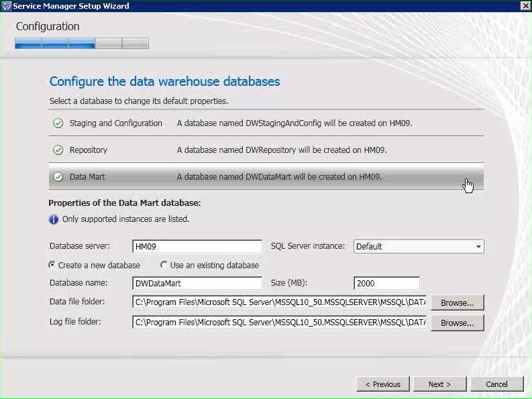Click green checkmark icon beside Data Mart
The width and height of the screenshot is (532, 399).
click(58, 177)
